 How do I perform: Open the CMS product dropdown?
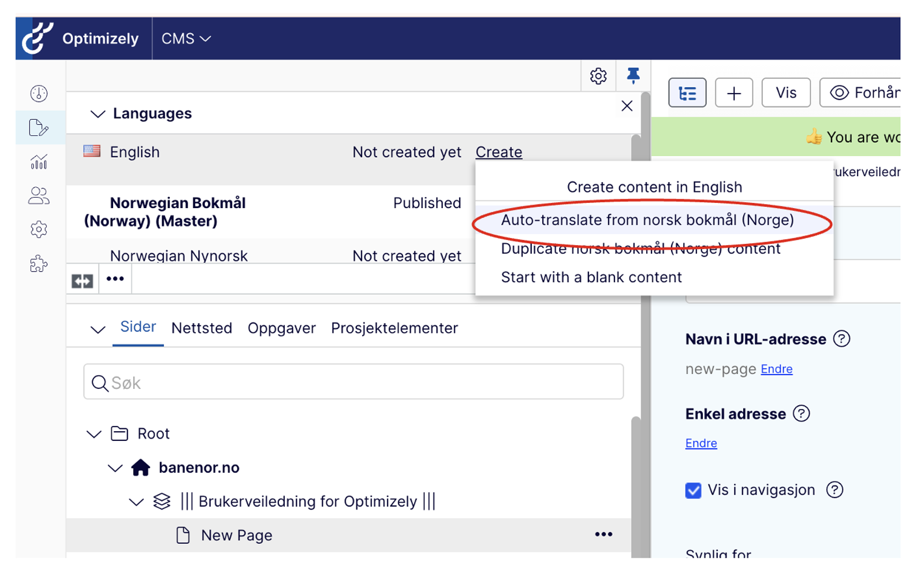coord(186,39)
